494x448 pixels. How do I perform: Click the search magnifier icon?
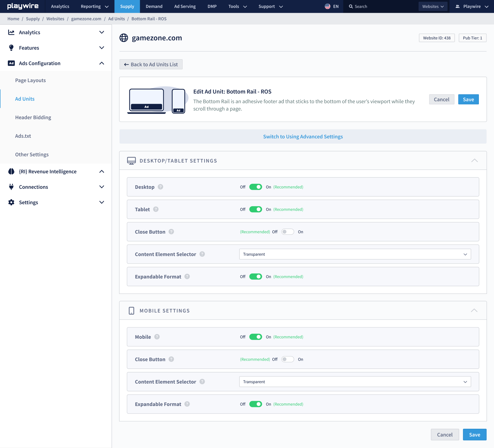pyautogui.click(x=351, y=6)
